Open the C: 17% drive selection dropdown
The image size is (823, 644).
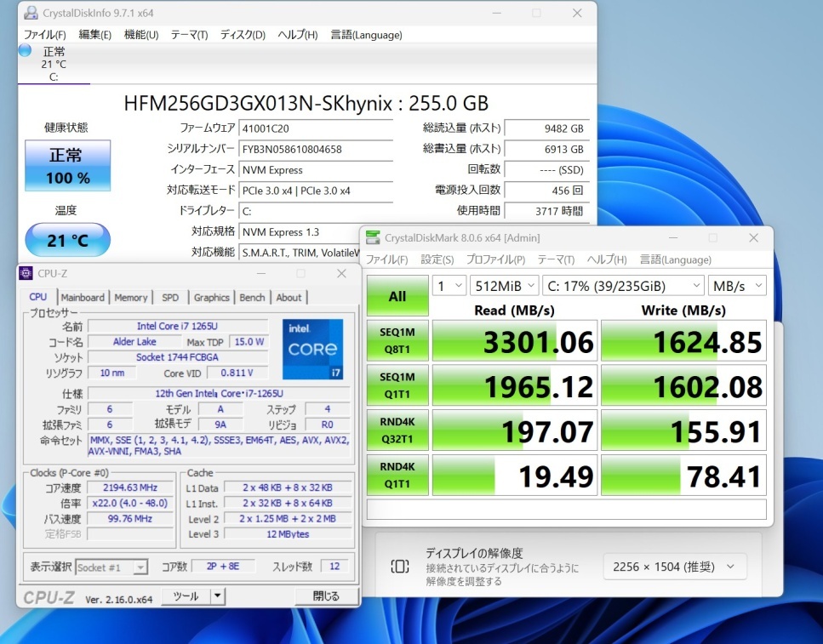(623, 286)
